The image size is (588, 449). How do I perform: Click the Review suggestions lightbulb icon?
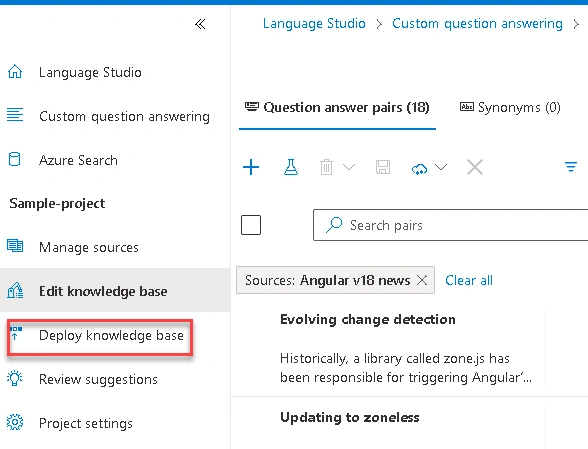coord(15,378)
